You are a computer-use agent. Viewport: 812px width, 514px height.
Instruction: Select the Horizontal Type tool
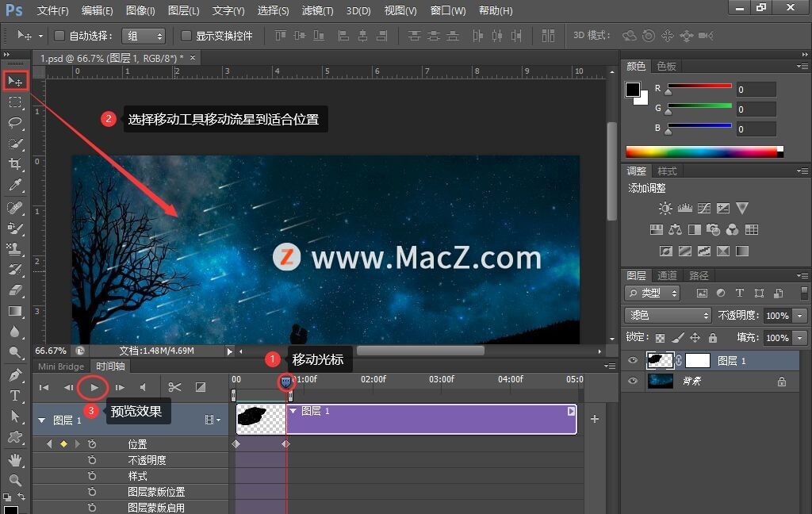point(15,395)
